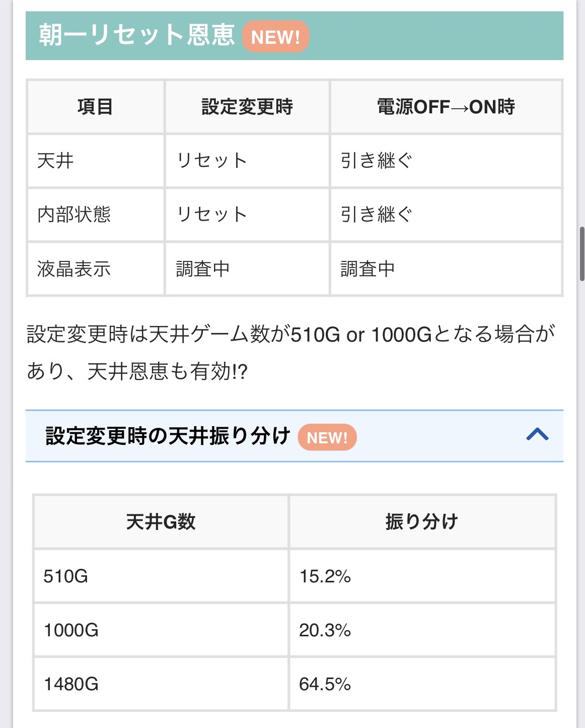The image size is (585, 728).
Task: Click the paragraph mentioning 510G or 1000G
Action: click(291, 353)
